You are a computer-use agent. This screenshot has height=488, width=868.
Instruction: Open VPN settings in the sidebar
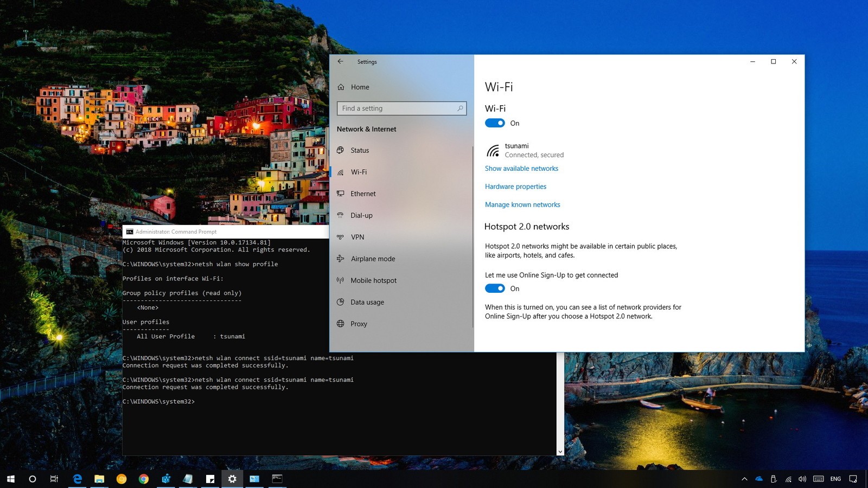[x=358, y=237]
